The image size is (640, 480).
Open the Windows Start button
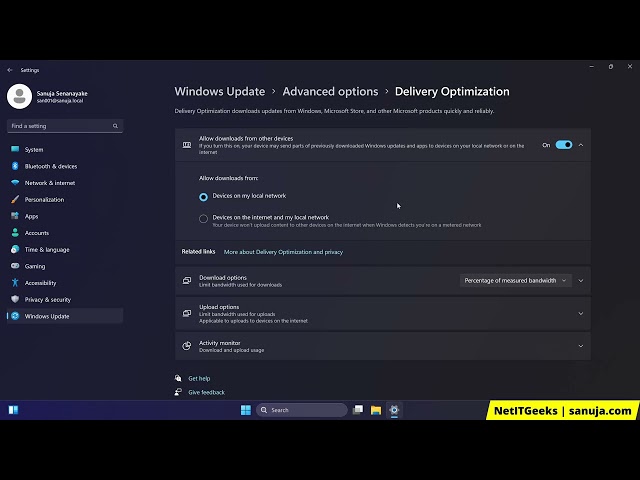click(246, 410)
